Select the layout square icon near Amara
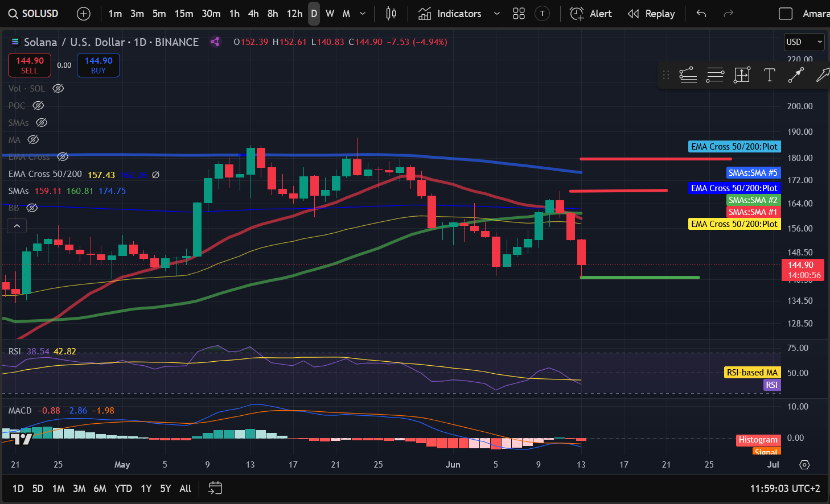The width and height of the screenshot is (830, 504). (786, 14)
